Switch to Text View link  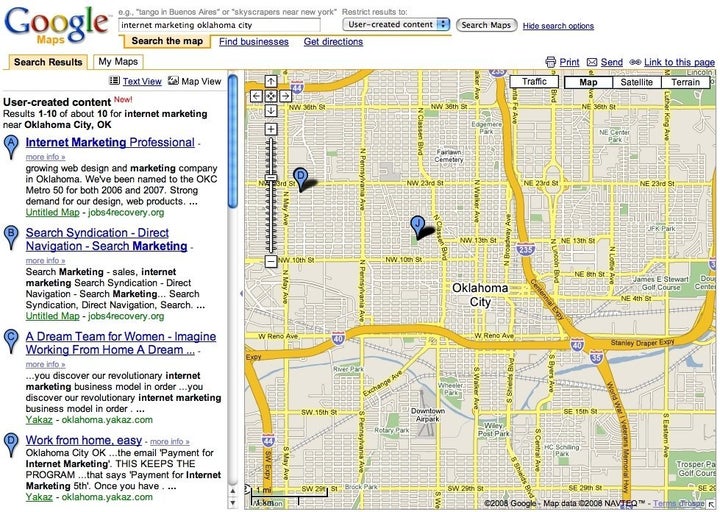pos(142,81)
